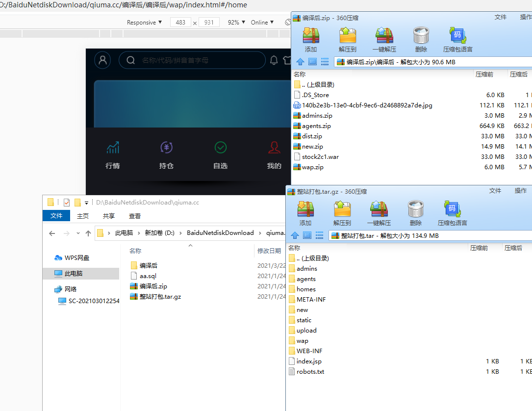Image resolution: width=532 pixels, height=411 pixels.
Task: Switch to 持仓 tab in mobile app
Action: (167, 155)
